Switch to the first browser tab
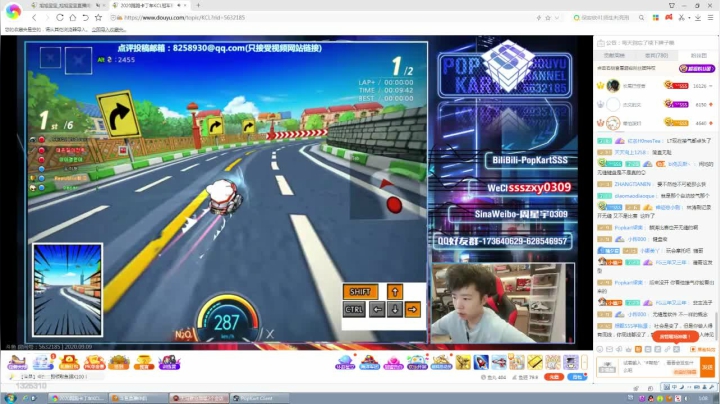 tap(67, 6)
